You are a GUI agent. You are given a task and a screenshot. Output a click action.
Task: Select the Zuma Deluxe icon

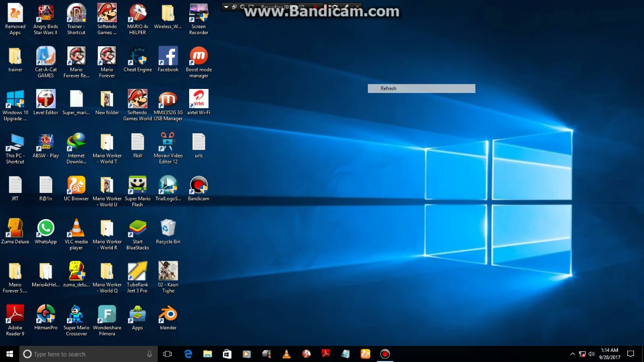15,232
